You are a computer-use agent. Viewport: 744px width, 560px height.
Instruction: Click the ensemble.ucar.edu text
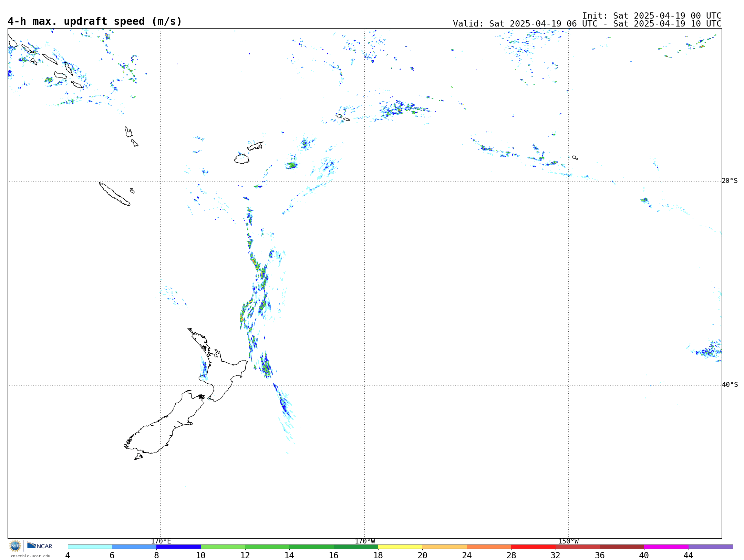coord(31,556)
